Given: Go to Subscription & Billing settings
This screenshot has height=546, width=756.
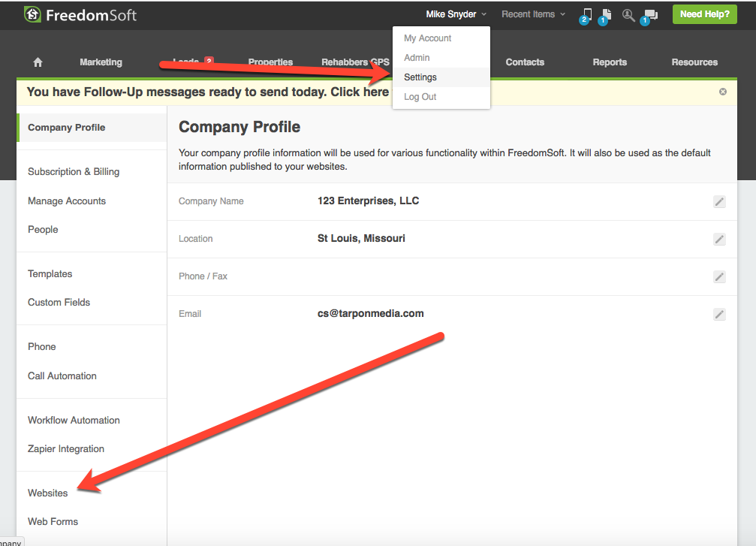Looking at the screenshot, I should coord(74,171).
